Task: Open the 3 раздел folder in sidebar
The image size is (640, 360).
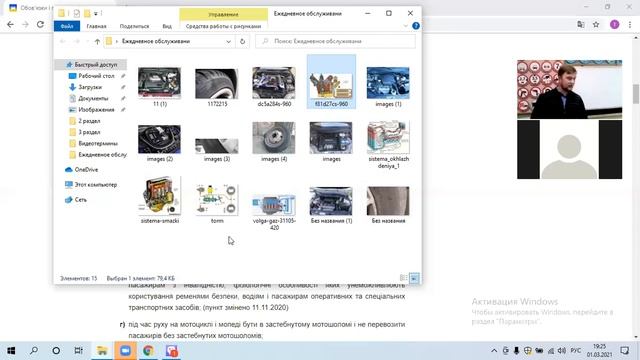Action: [x=89, y=132]
